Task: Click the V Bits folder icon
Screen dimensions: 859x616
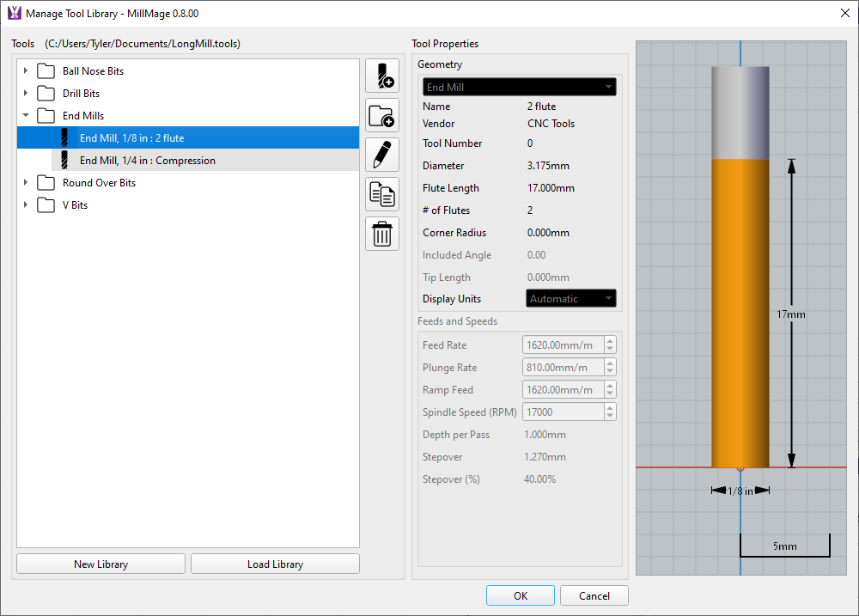Action: [x=46, y=205]
